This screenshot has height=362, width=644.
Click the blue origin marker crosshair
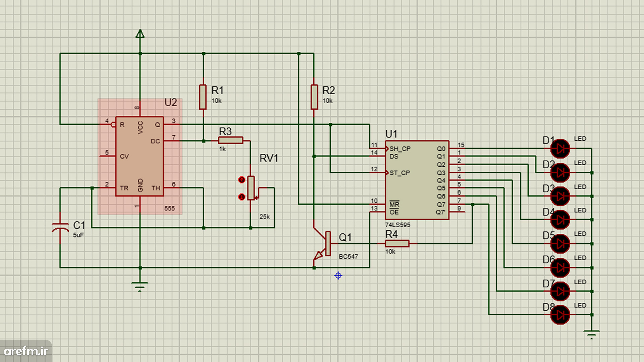tap(338, 276)
